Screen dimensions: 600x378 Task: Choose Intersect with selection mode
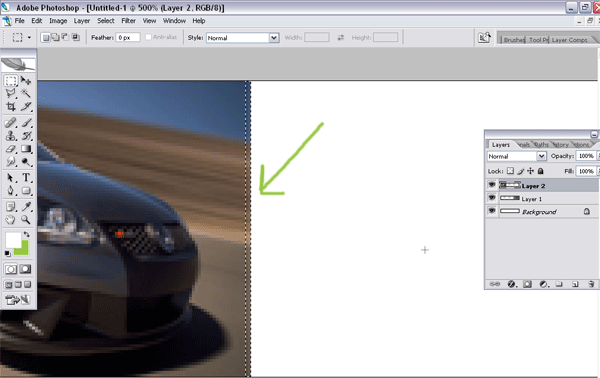76,37
